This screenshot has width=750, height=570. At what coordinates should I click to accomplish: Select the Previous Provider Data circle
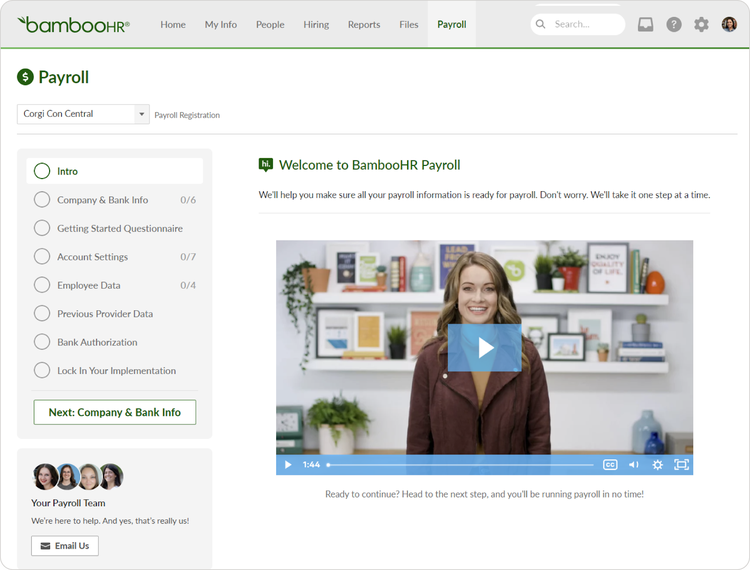42,314
